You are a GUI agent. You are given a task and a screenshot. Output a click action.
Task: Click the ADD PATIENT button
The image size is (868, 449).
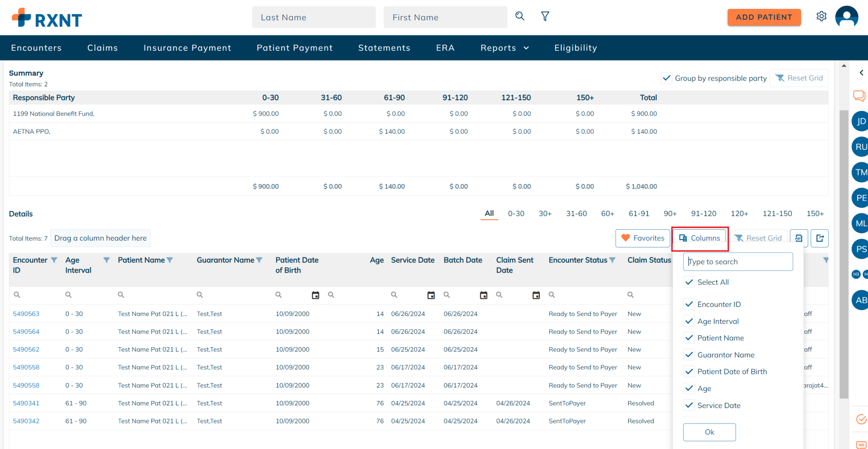click(x=764, y=17)
